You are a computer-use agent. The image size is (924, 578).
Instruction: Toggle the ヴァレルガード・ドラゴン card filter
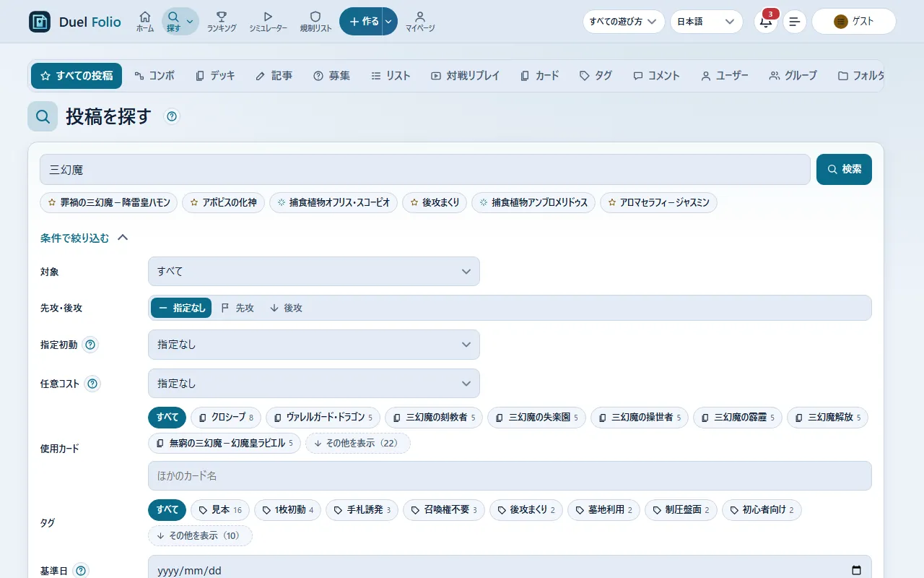tap(323, 418)
